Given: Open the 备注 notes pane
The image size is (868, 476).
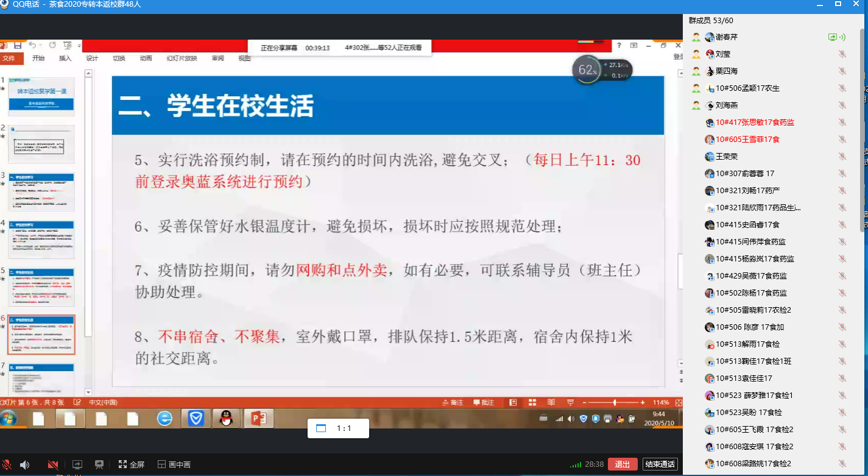Looking at the screenshot, I should (x=453, y=403).
